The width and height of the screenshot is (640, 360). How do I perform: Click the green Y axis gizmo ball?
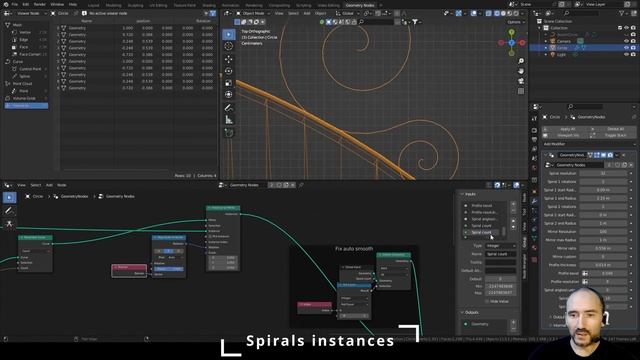511,32
